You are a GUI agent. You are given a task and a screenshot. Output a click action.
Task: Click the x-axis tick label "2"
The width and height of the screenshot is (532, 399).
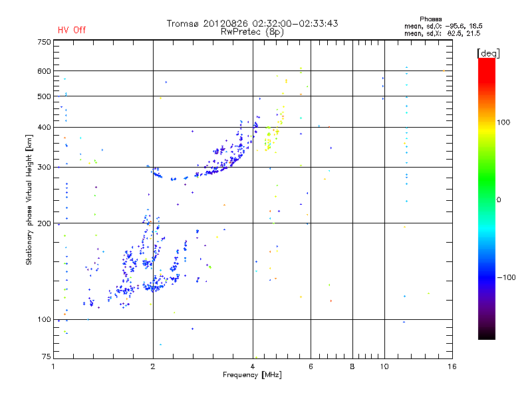pos(153,366)
